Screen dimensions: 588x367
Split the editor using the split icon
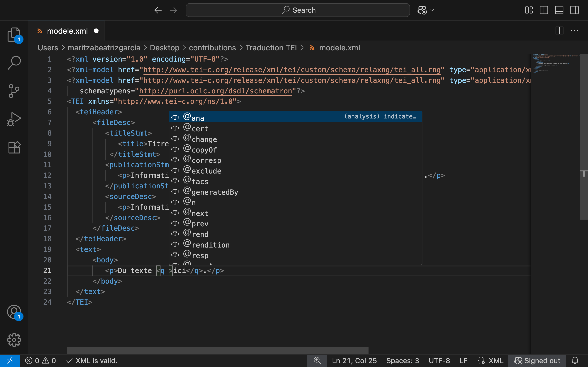[x=559, y=31]
